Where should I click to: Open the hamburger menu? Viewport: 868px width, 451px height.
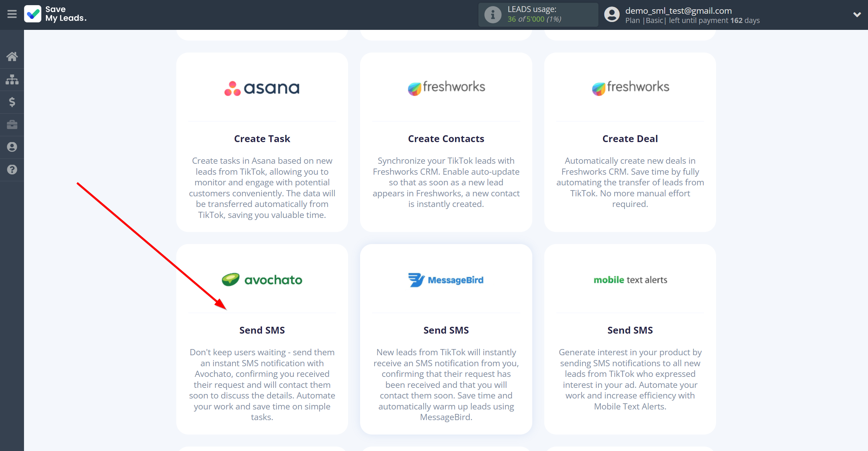tap(12, 14)
